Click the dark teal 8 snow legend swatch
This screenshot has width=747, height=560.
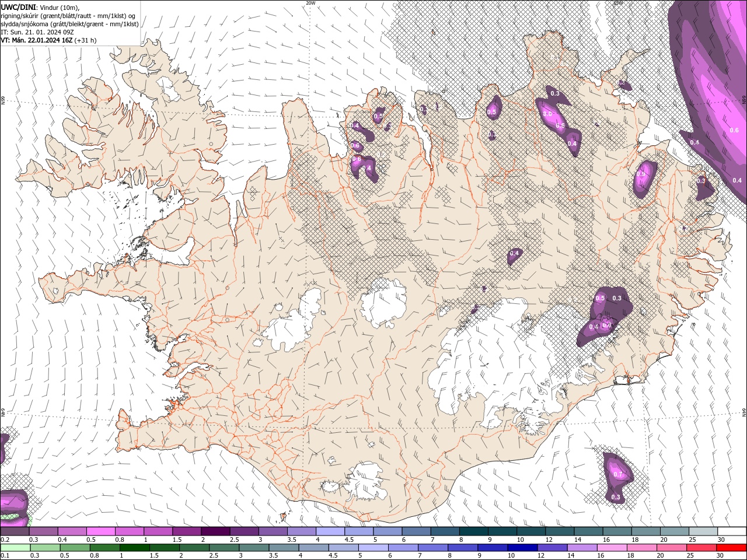click(473, 531)
